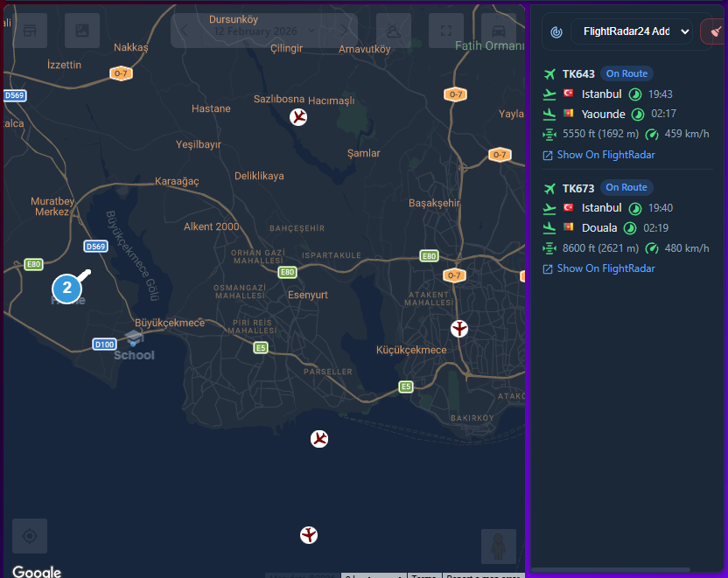Click TK673 altitude 8600 ft (2621 m)
Screen dimensions: 728x578
coord(600,248)
